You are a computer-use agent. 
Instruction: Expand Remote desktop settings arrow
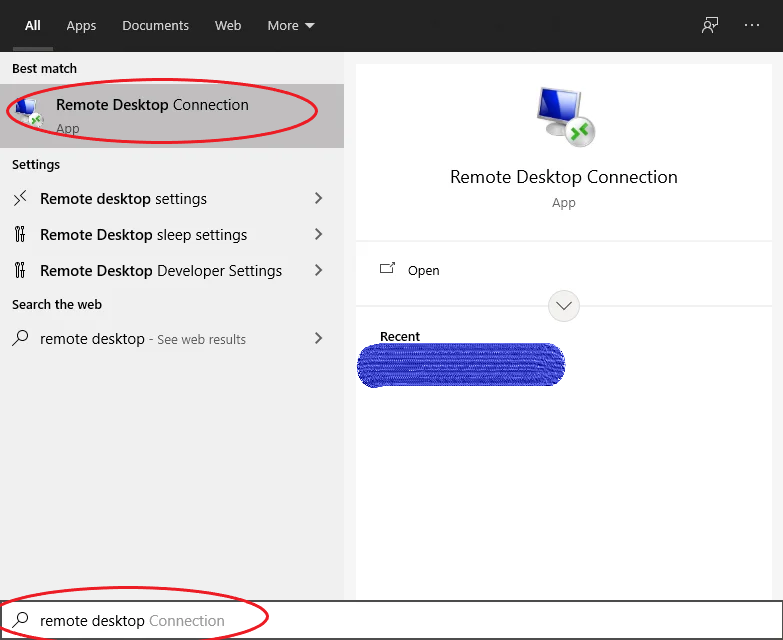319,198
